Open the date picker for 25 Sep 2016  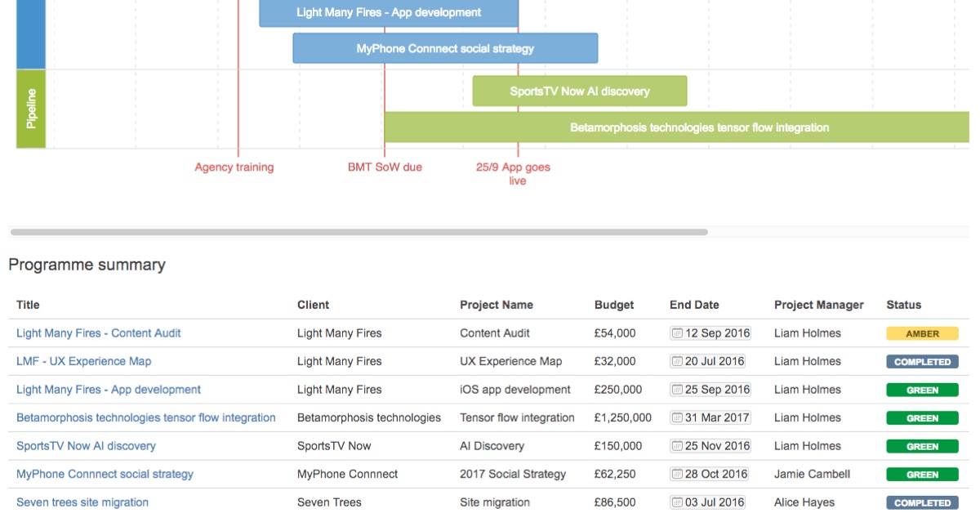pos(675,390)
